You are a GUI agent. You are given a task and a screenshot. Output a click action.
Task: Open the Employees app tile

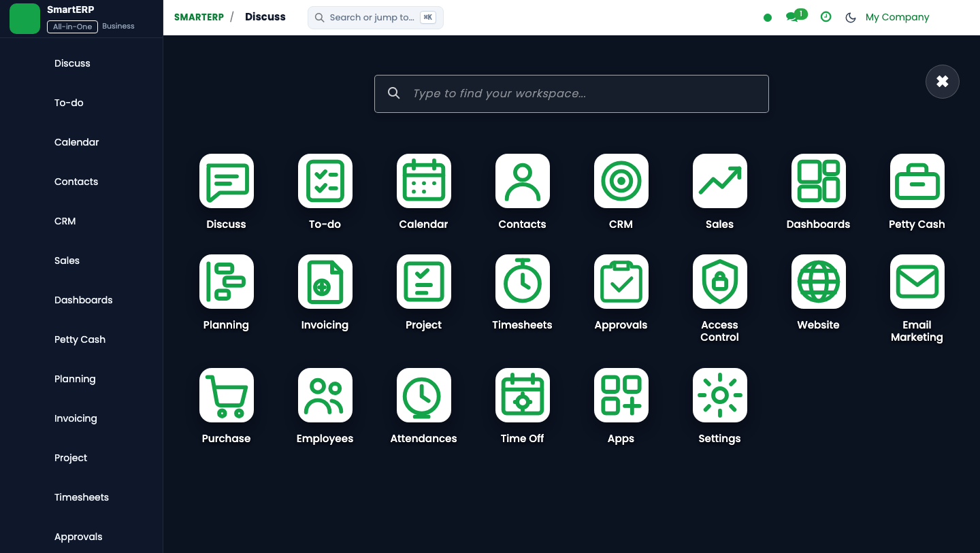coord(325,395)
